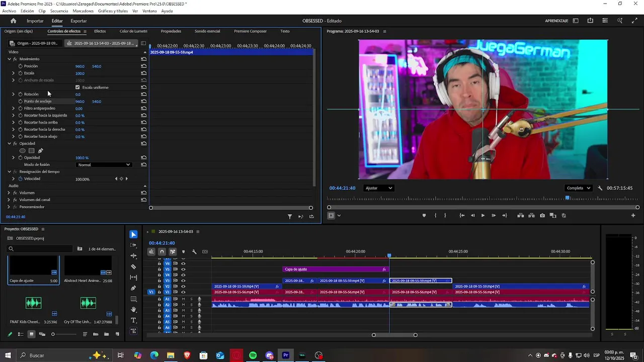Reset the Posición parameter
Viewport: 644px width, 362px height.
[x=144, y=66]
